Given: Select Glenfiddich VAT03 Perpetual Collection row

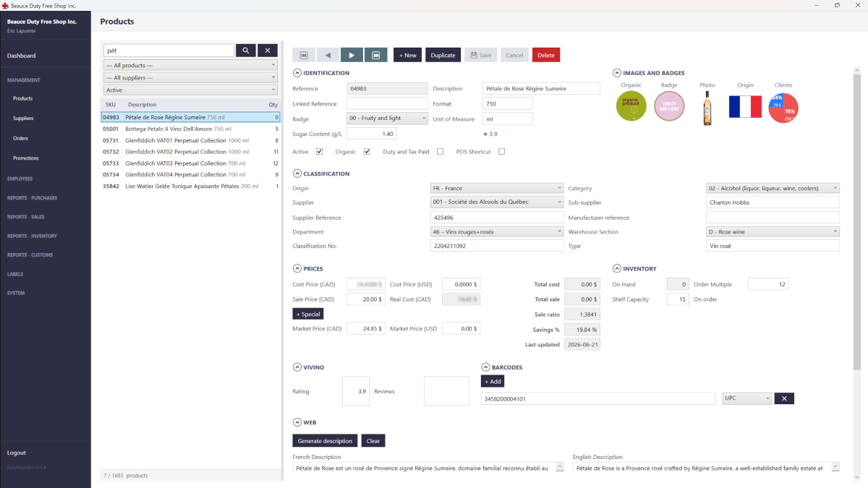Looking at the screenshot, I should coord(191,163).
